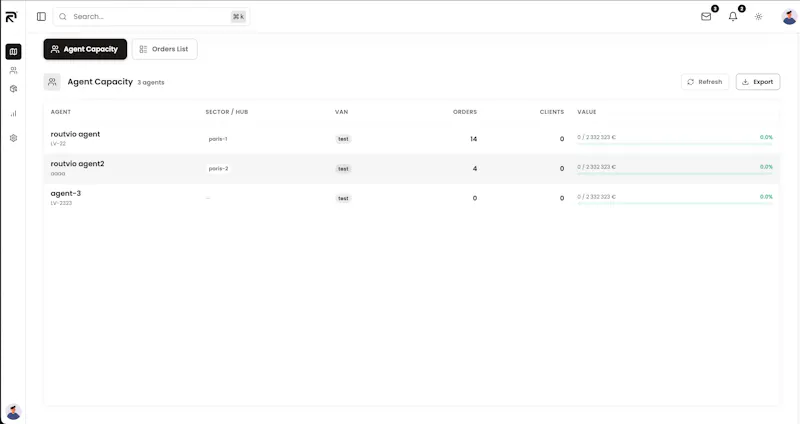800x424 pixels.
Task: Sort by the AGENT column header
Action: coord(61,112)
